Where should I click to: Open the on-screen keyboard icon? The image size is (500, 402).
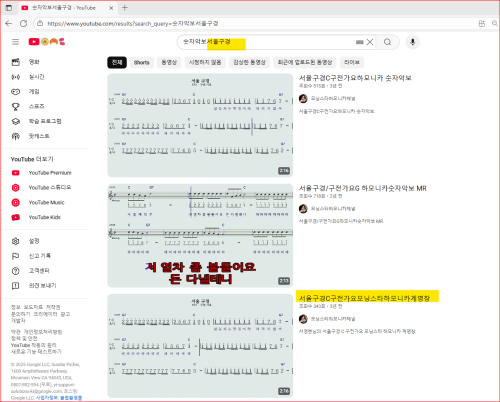pyautogui.click(x=359, y=42)
